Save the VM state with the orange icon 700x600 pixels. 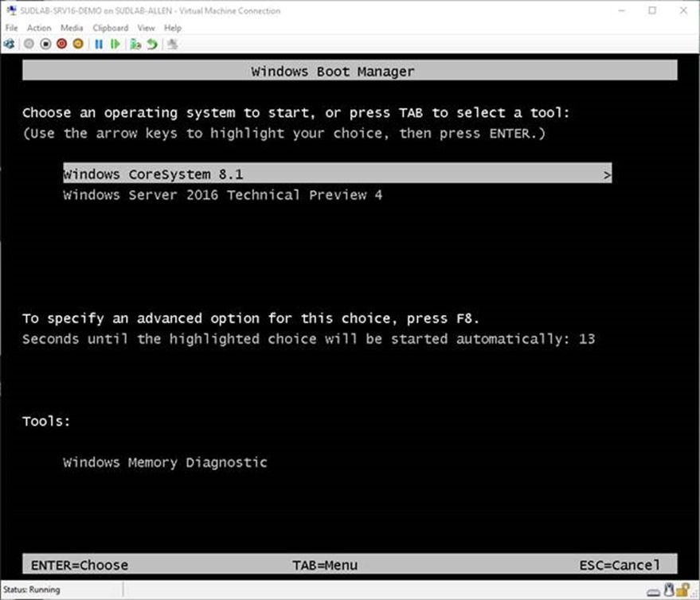tap(78, 44)
